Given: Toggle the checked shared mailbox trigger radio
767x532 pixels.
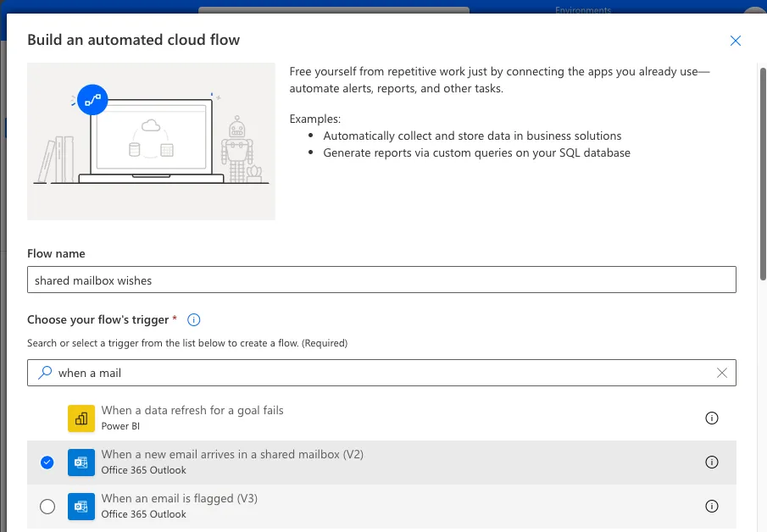Looking at the screenshot, I should coord(47,463).
